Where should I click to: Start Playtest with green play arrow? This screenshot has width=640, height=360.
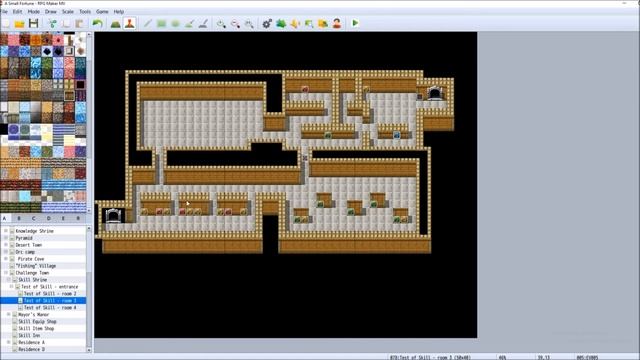point(355,23)
